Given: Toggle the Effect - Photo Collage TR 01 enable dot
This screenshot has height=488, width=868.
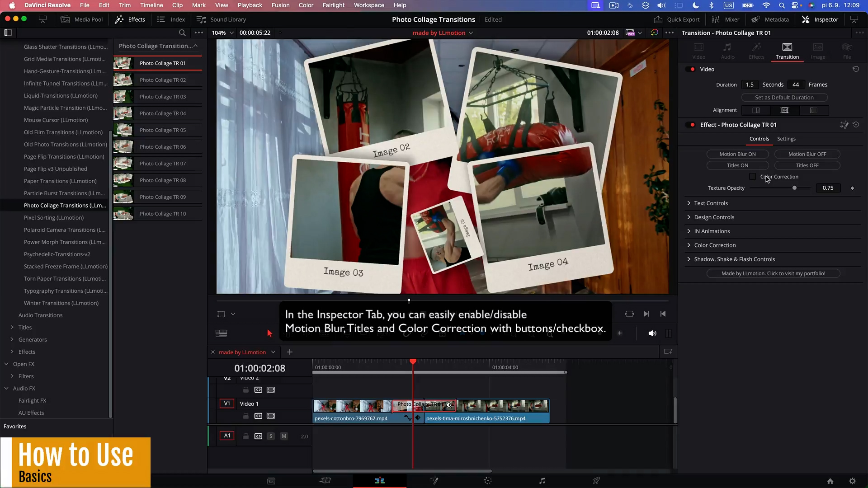Looking at the screenshot, I should click(x=692, y=125).
